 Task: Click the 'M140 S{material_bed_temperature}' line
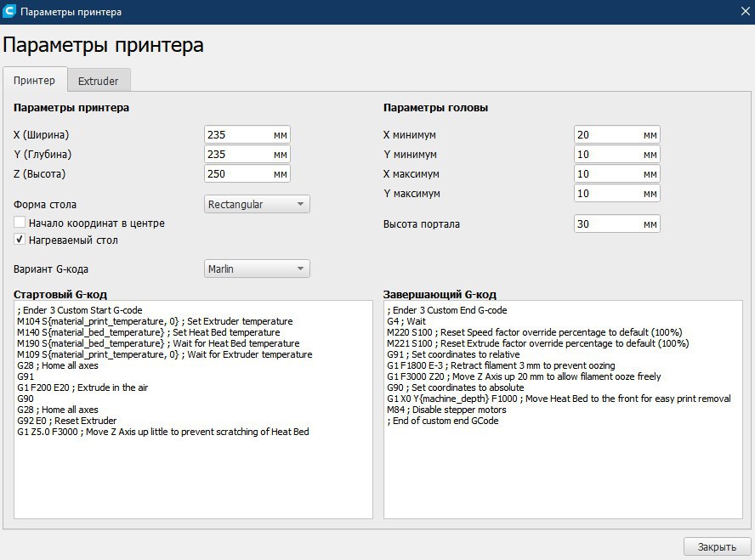coord(148,332)
